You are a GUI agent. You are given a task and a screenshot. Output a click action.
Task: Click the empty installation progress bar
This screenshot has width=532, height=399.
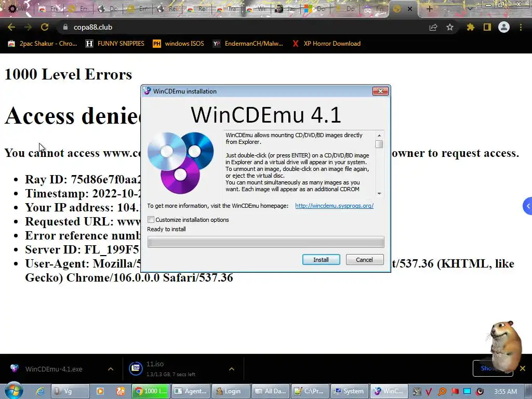[265, 242]
